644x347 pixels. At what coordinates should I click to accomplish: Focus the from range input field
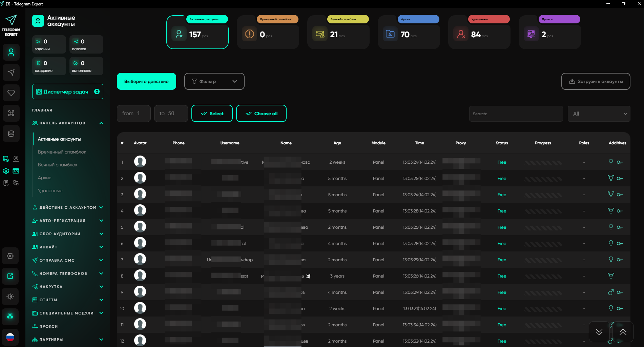[134, 114]
